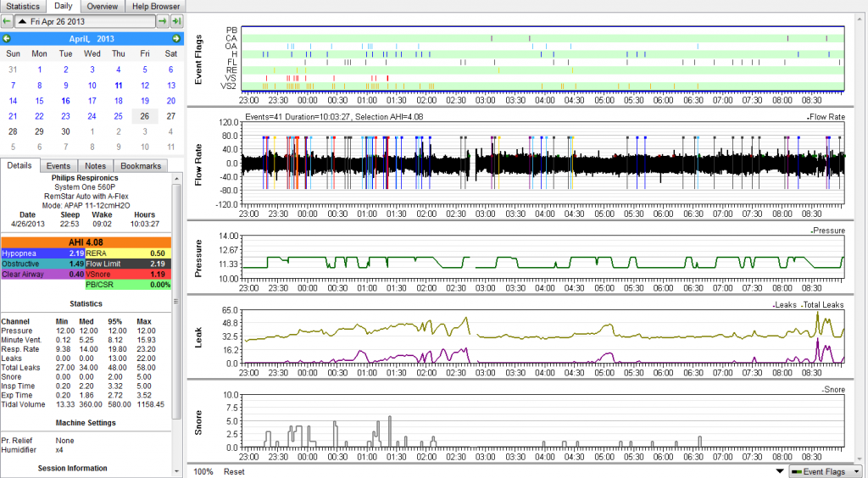The width and height of the screenshot is (868, 478).
Task: Open the Notes tab
Action: click(x=96, y=166)
